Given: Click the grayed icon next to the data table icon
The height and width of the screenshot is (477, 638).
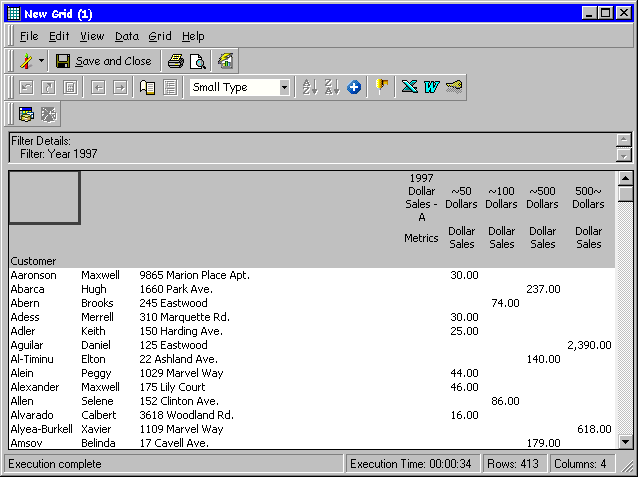Looking at the screenshot, I should pyautogui.click(x=48, y=114).
